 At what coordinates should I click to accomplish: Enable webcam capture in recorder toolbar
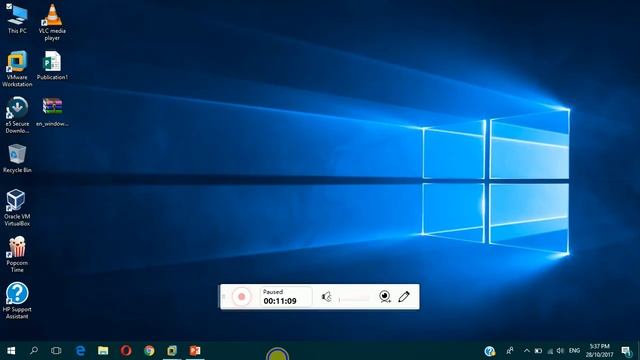click(385, 296)
